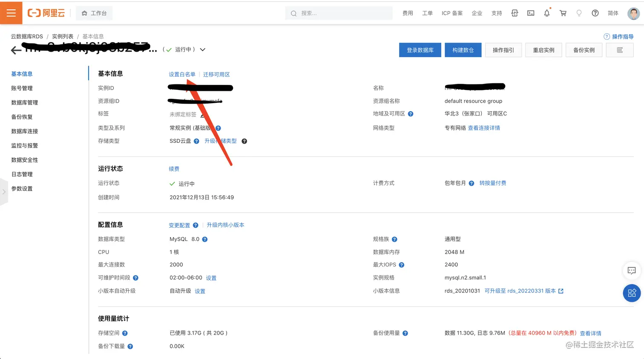Open help icon beside 包年包月
This screenshot has height=359, width=644.
pos(471,183)
